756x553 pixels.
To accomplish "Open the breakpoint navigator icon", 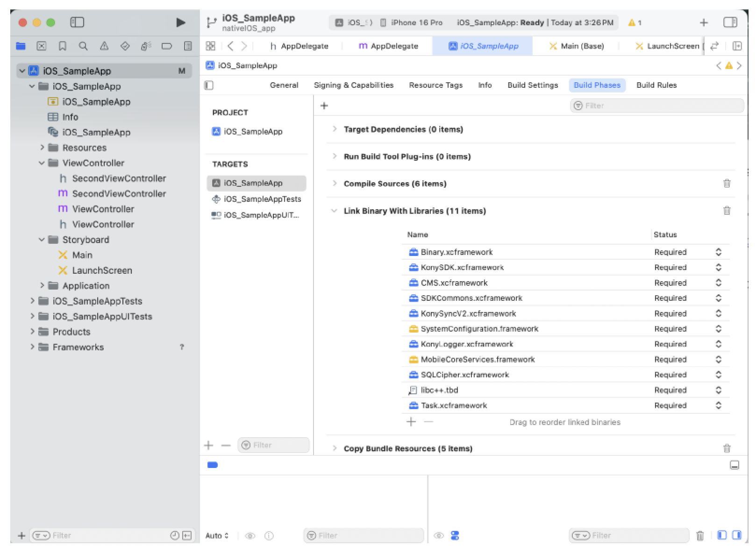I will tap(167, 46).
